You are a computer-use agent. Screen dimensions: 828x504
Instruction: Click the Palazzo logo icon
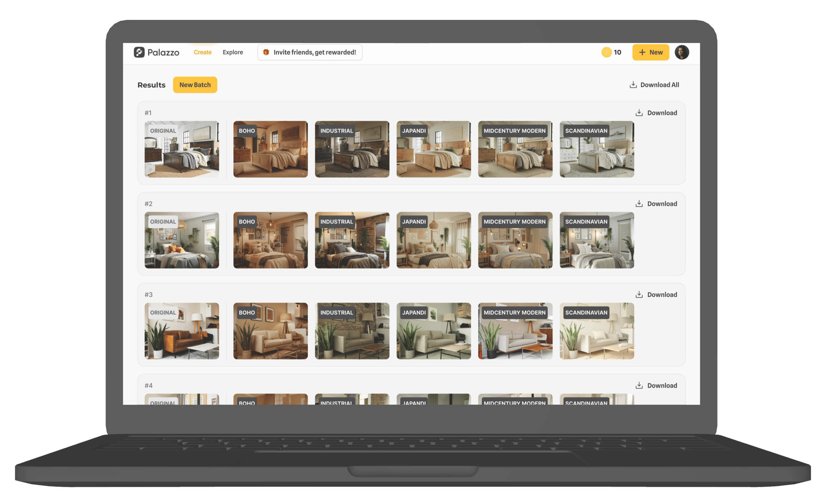[140, 52]
